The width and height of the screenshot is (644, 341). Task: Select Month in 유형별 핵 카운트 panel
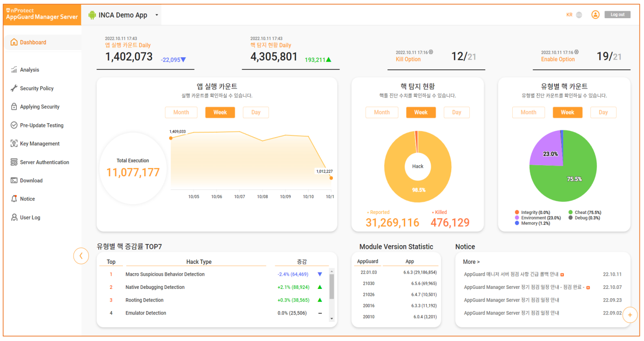(x=529, y=112)
